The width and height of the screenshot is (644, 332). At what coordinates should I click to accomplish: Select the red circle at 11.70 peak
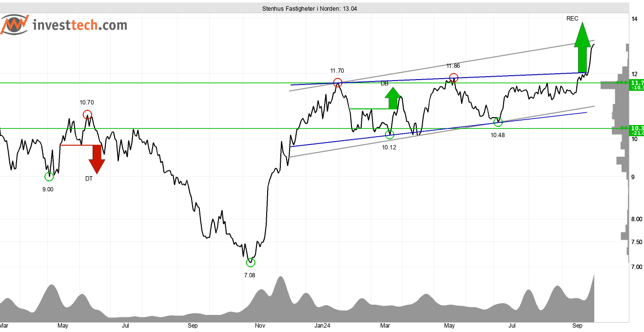(337, 83)
